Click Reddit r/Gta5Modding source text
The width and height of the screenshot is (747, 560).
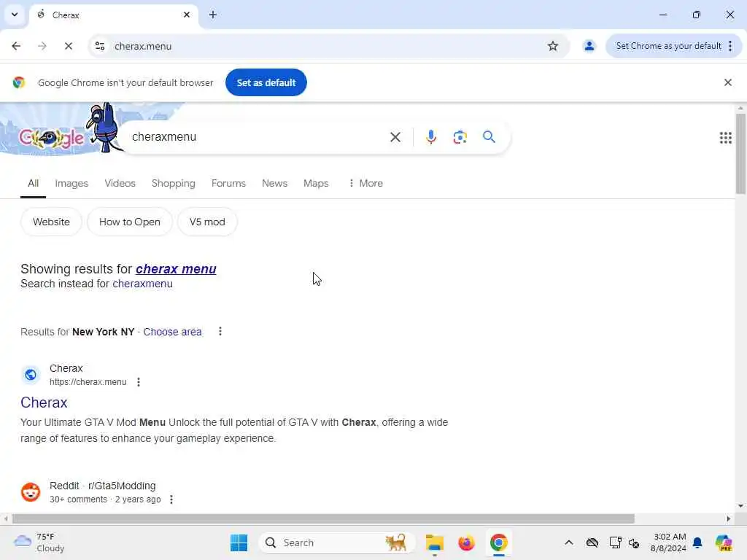[x=102, y=486]
